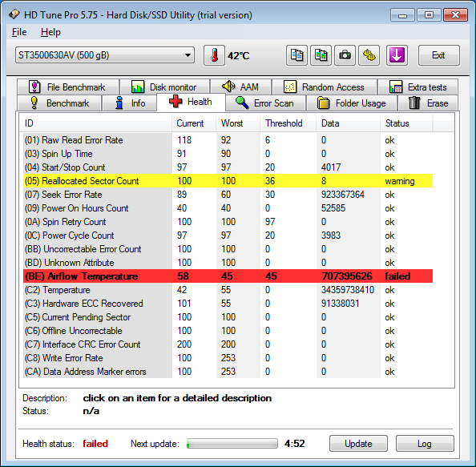Open the Help menu
This screenshot has width=476, height=467.
tap(50, 32)
